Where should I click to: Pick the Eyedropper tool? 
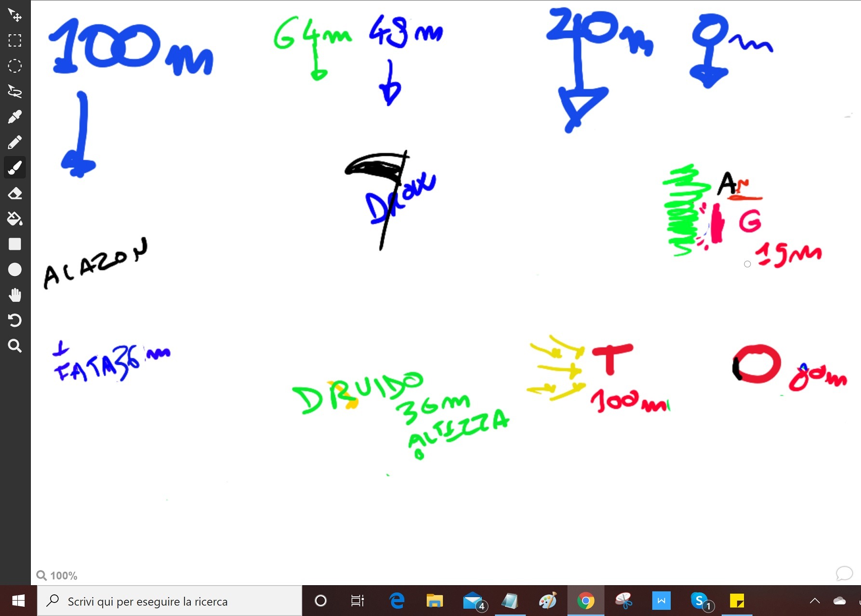click(15, 117)
